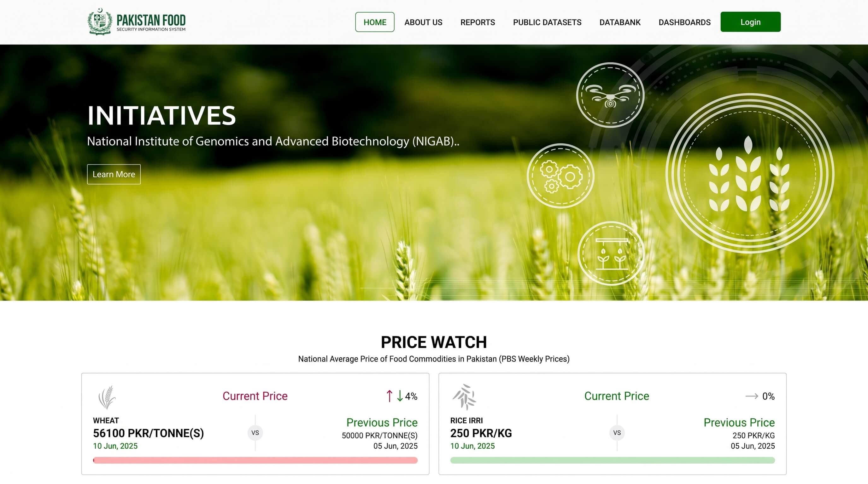The image size is (868, 484).
Task: Click the right arrow next to 0%
Action: coord(752,396)
